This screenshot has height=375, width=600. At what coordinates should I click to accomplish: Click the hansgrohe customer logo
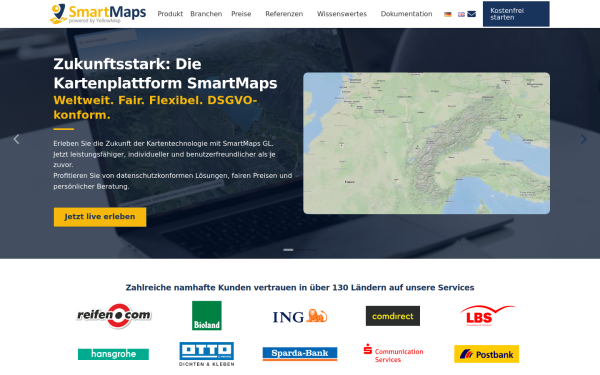pos(113,354)
